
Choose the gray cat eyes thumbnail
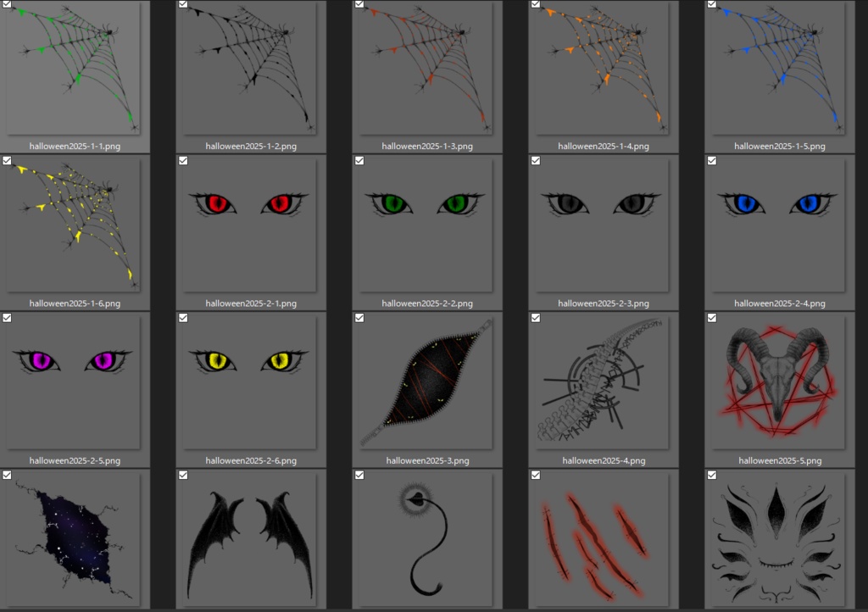coord(601,225)
